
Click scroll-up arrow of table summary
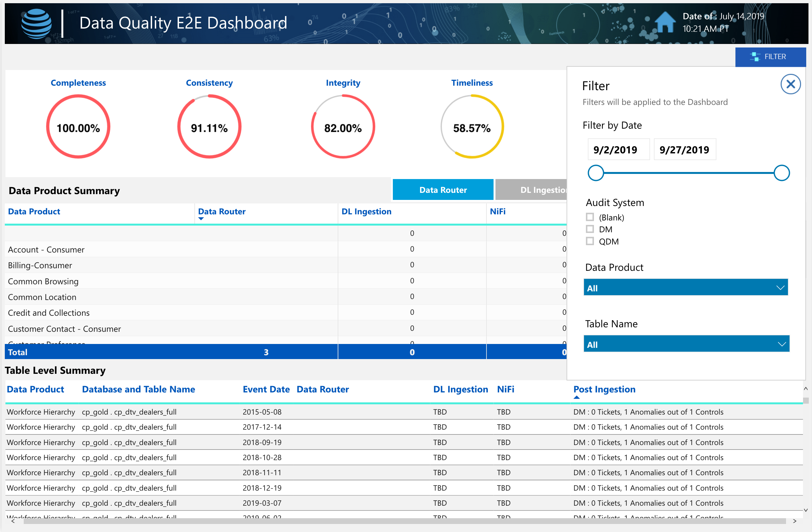coord(806,389)
